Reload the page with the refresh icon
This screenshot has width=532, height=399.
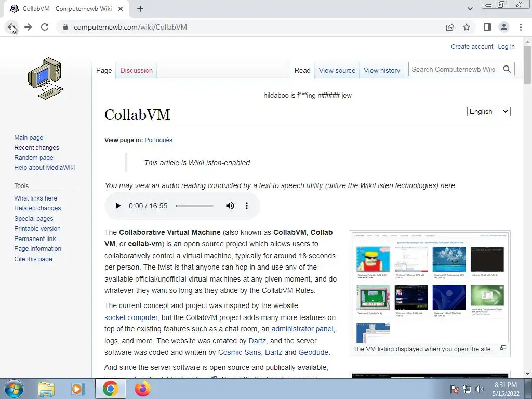45,27
